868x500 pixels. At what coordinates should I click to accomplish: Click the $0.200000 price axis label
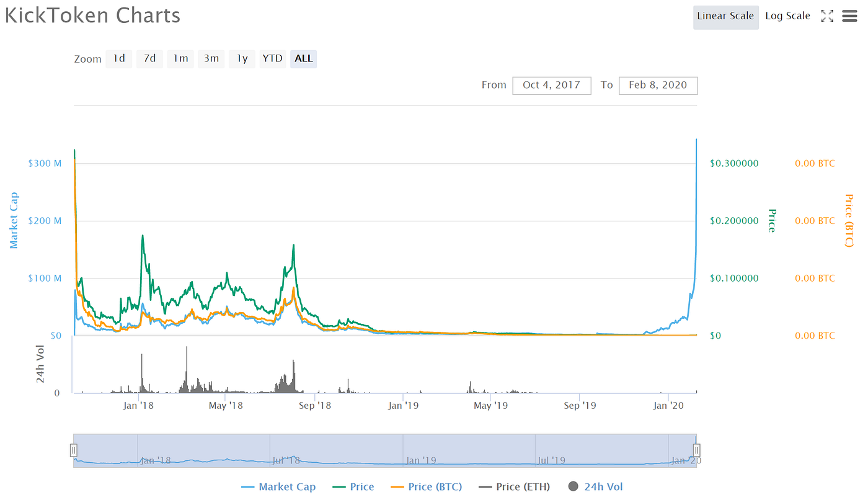tap(734, 221)
